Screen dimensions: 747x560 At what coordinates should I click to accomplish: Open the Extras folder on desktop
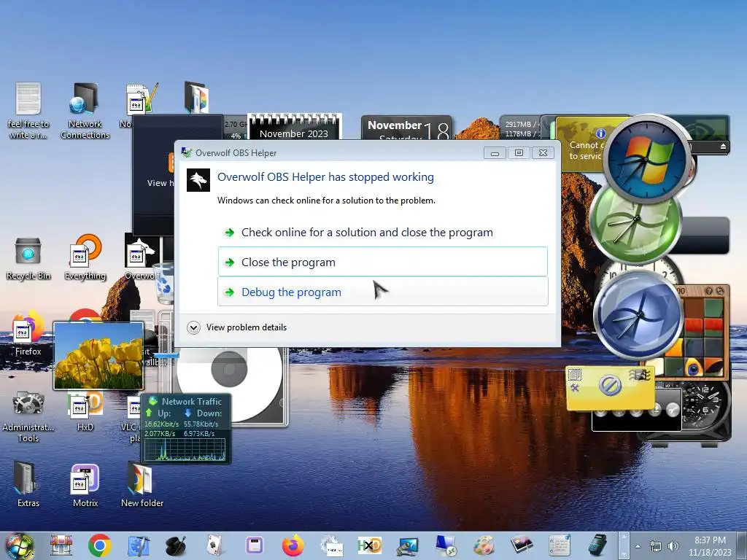(28, 484)
